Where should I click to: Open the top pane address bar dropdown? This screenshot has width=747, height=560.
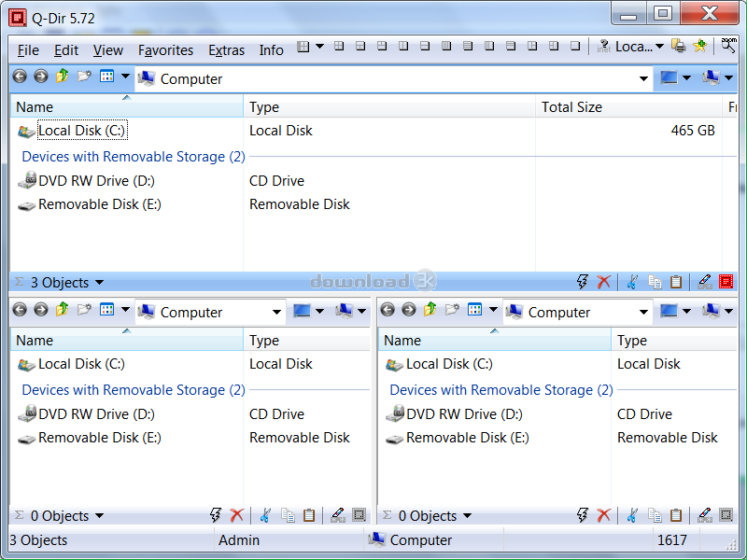tap(643, 79)
